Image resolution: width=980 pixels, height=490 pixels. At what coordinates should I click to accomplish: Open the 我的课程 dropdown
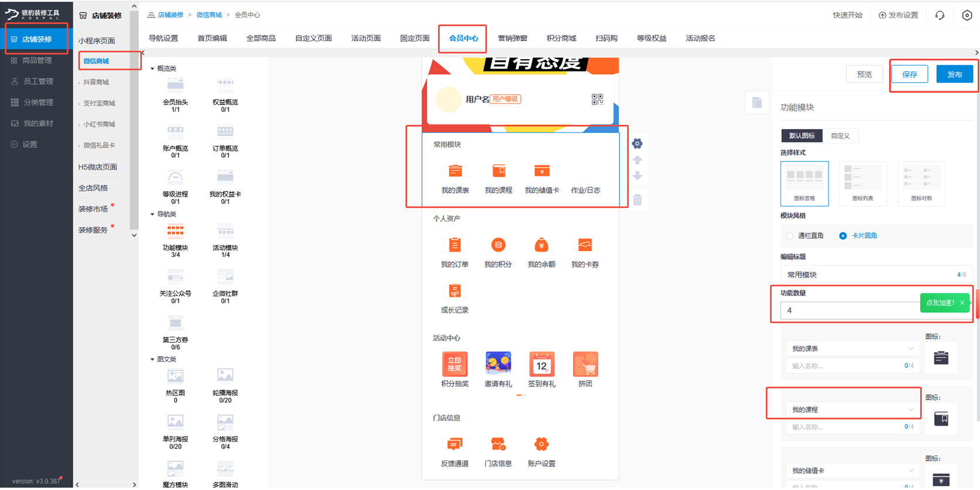852,410
